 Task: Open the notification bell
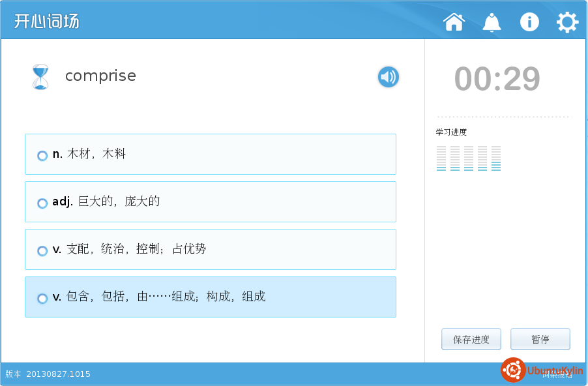(x=492, y=22)
